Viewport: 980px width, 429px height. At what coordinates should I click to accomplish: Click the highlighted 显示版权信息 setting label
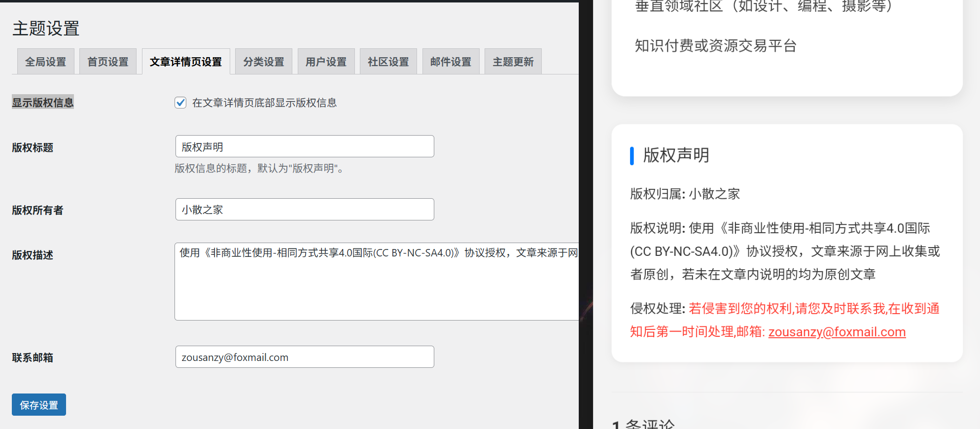point(43,103)
